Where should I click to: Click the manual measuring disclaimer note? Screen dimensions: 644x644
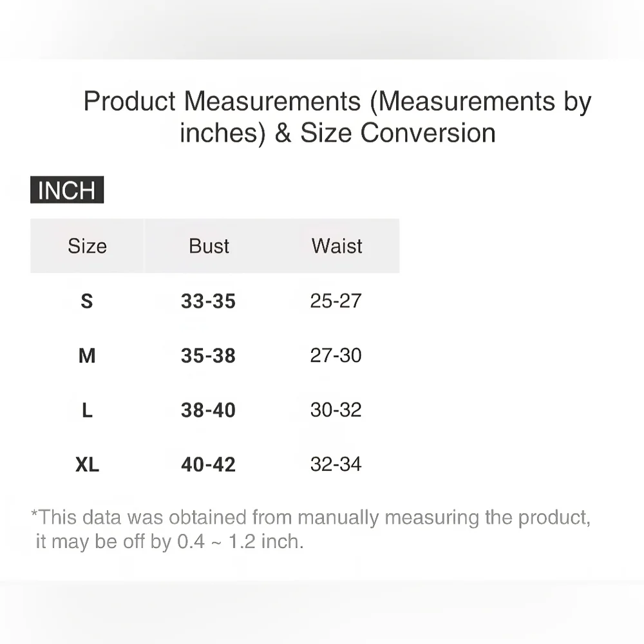[x=310, y=518]
